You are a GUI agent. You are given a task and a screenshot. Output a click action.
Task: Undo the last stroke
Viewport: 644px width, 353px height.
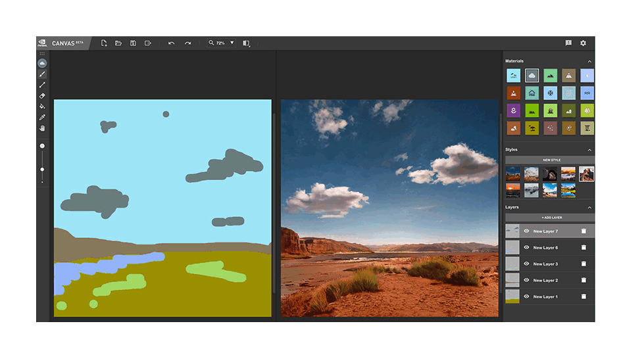click(x=171, y=43)
